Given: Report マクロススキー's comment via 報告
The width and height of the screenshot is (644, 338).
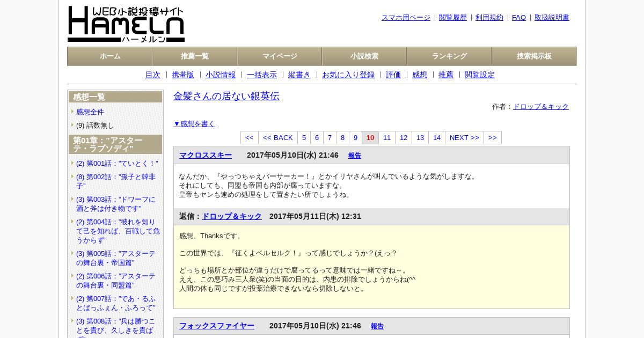Looking at the screenshot, I should [355, 156].
